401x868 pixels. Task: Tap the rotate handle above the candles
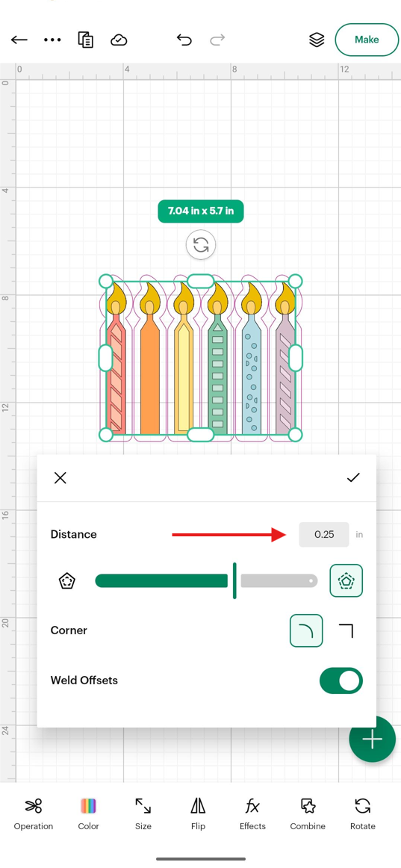[201, 245]
